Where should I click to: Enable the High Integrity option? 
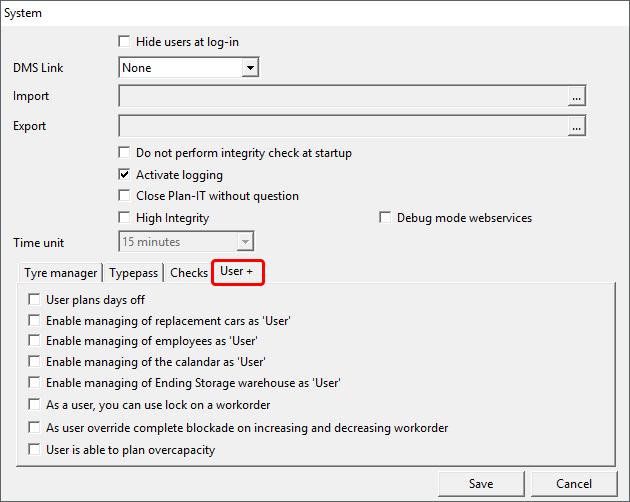[x=125, y=218]
